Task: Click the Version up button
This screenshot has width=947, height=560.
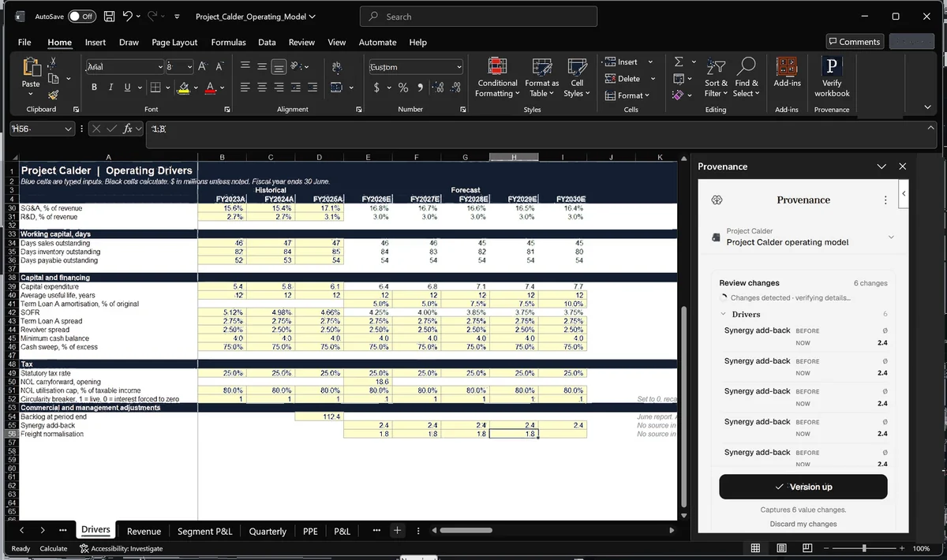Action: [803, 487]
